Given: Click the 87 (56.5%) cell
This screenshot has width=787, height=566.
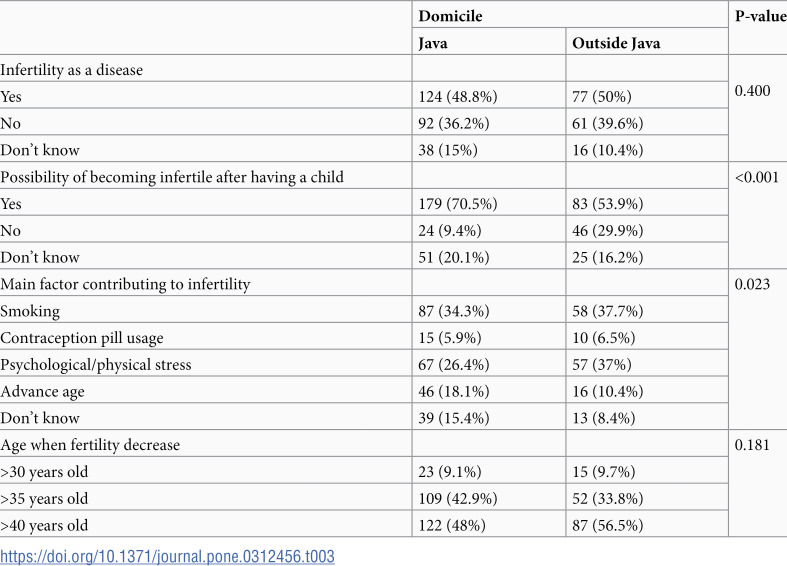Looking at the screenshot, I should 607,525.
